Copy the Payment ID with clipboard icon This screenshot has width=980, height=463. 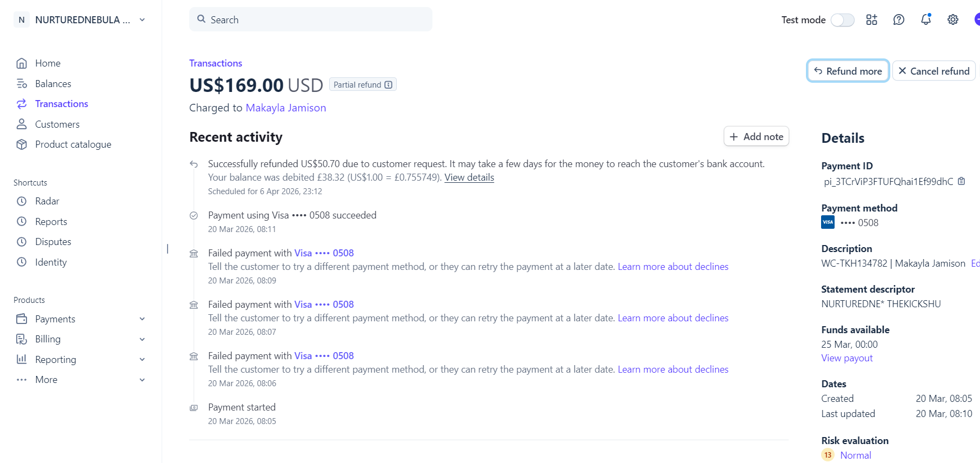pos(961,181)
